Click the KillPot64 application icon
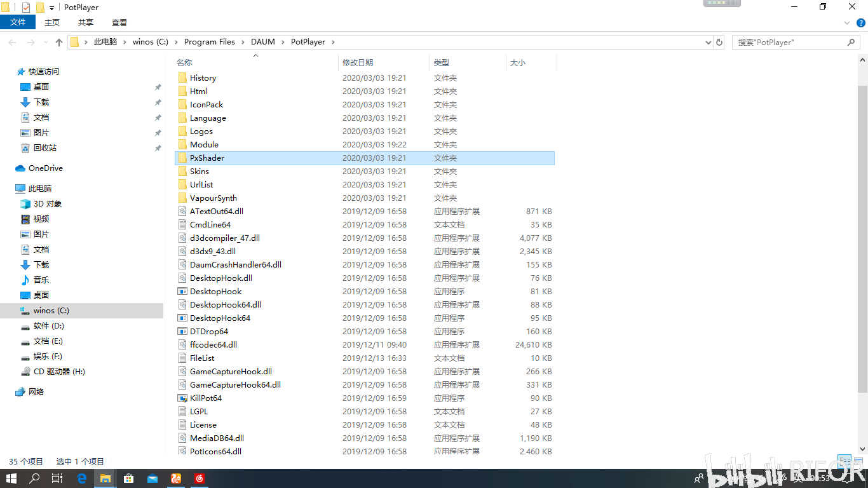868x488 pixels. click(x=182, y=398)
